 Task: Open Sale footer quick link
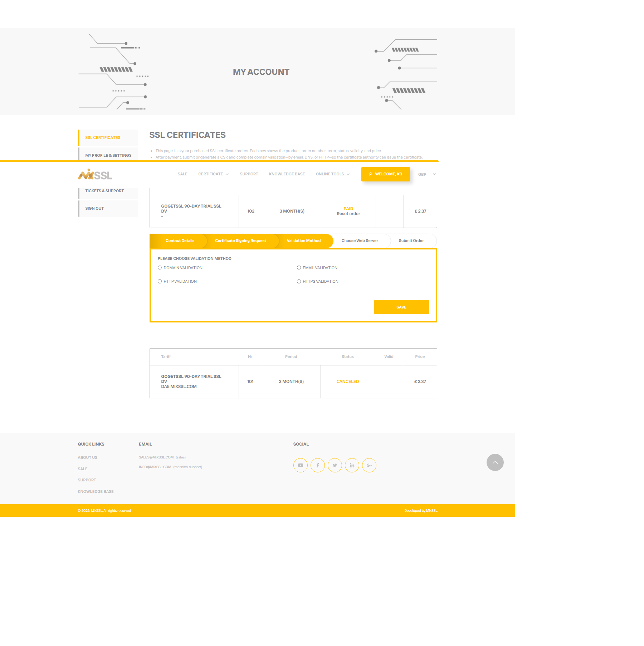(x=83, y=469)
